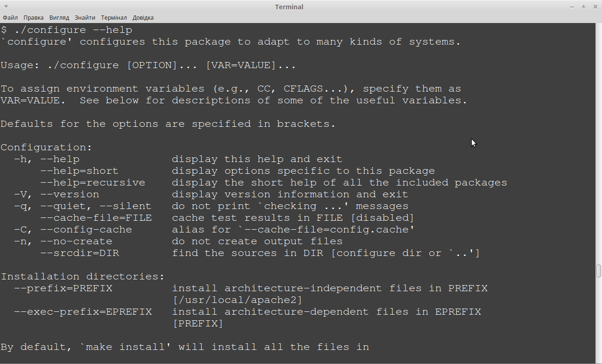Click the scrollbar track below the thumb

click(x=599, y=319)
